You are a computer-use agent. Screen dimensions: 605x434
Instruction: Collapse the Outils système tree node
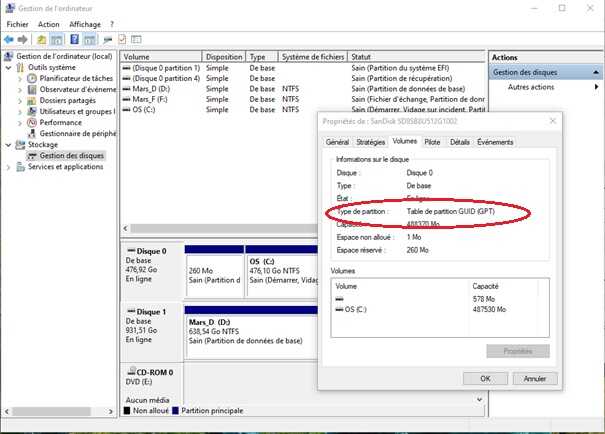pos(8,68)
